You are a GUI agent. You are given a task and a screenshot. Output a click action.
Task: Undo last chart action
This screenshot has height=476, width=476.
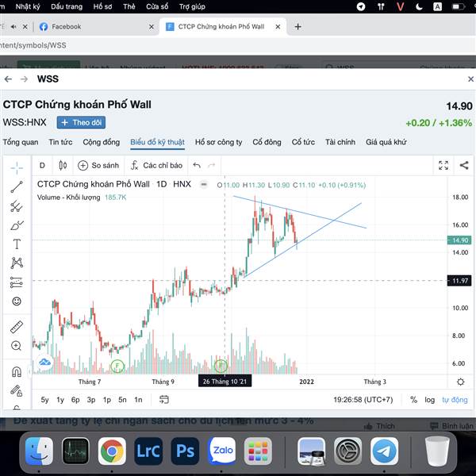(x=197, y=166)
